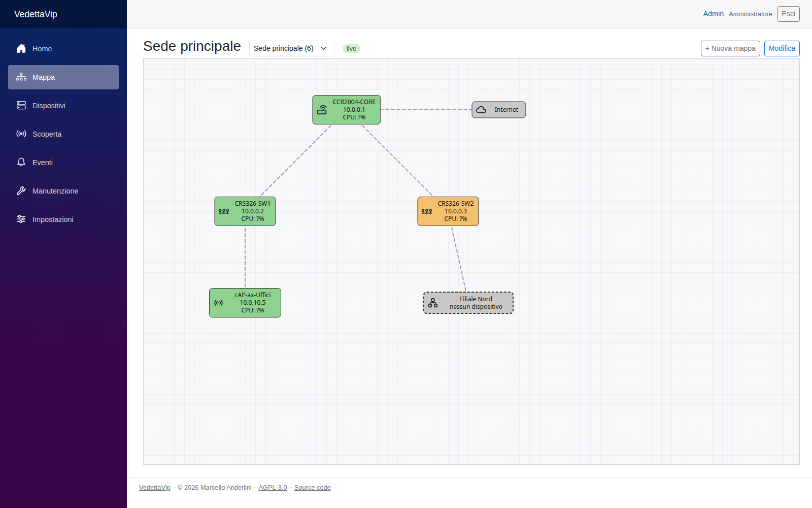Click the Mappa network diagram icon
The width and height of the screenshot is (812, 508).
[21, 77]
